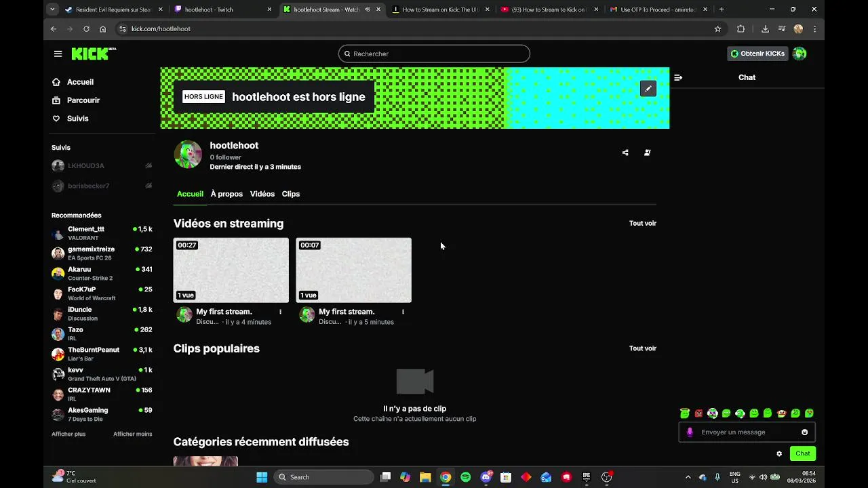Open chat settings gear
The height and width of the screenshot is (488, 868).
779,453
